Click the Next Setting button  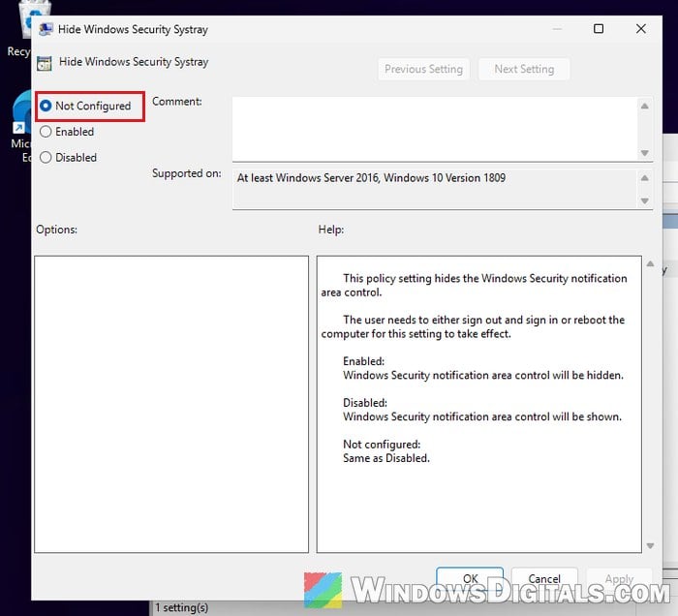pos(524,69)
